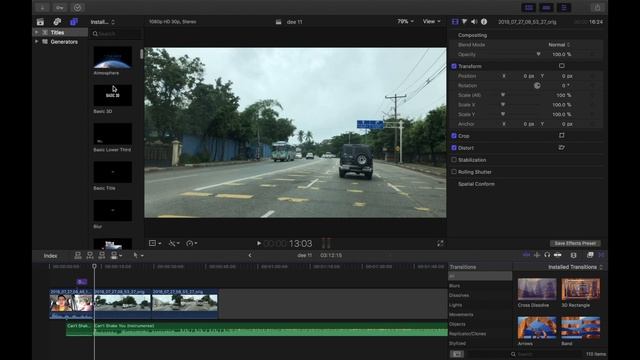Image resolution: width=640 pixels, height=360 pixels.
Task: Toggle the Browser panel layout button
Action: [529, 7]
